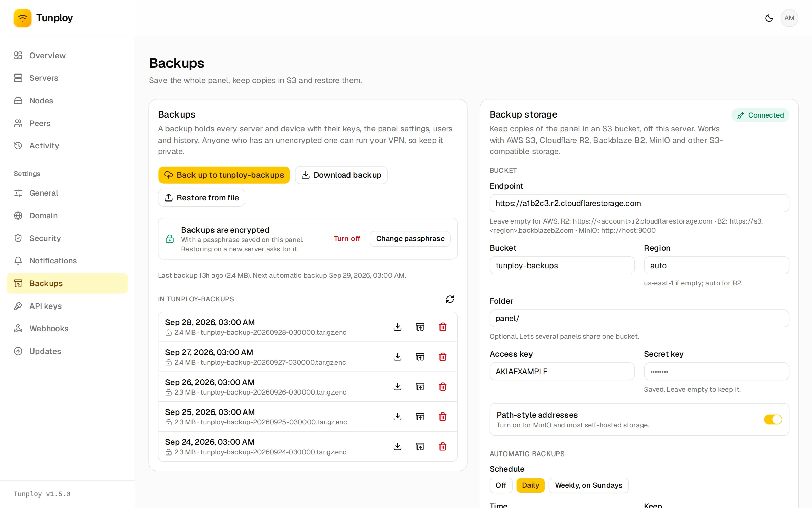Screen dimensions: 812x508
Task: Click the Tunploy logo icon
Action: (22, 18)
